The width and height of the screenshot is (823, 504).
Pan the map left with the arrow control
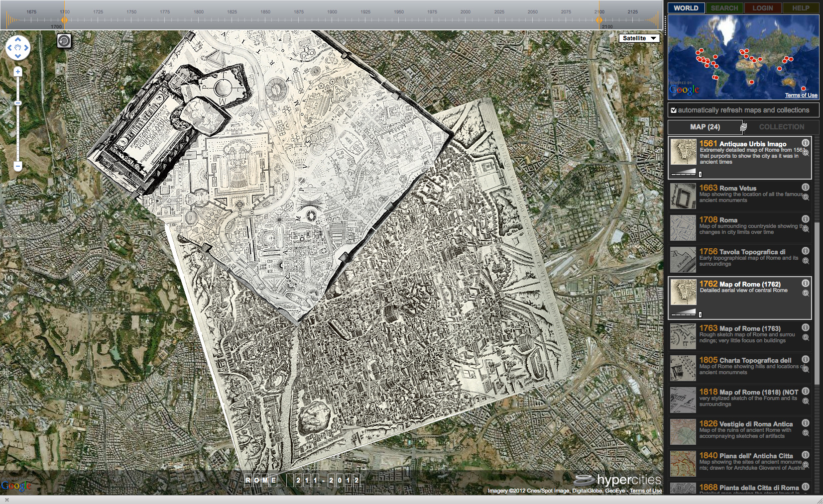click(9, 48)
